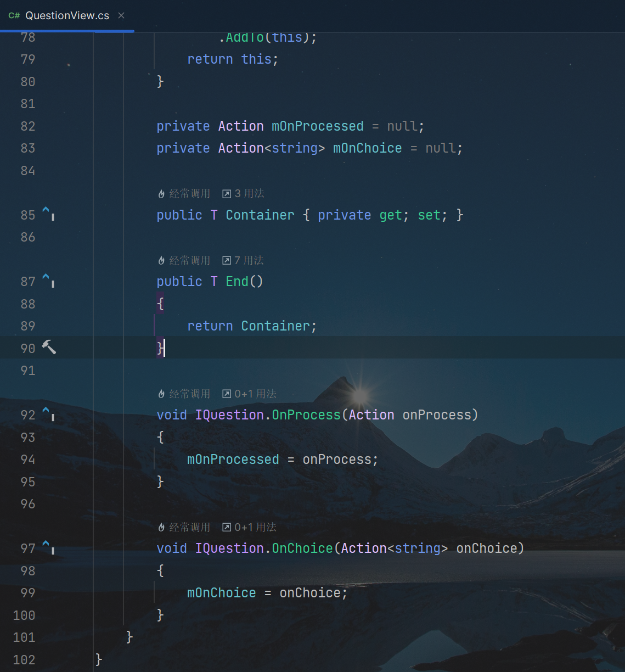Screen dimensions: 625x672
Task: Click the End method name on line 87
Action: pos(237,282)
